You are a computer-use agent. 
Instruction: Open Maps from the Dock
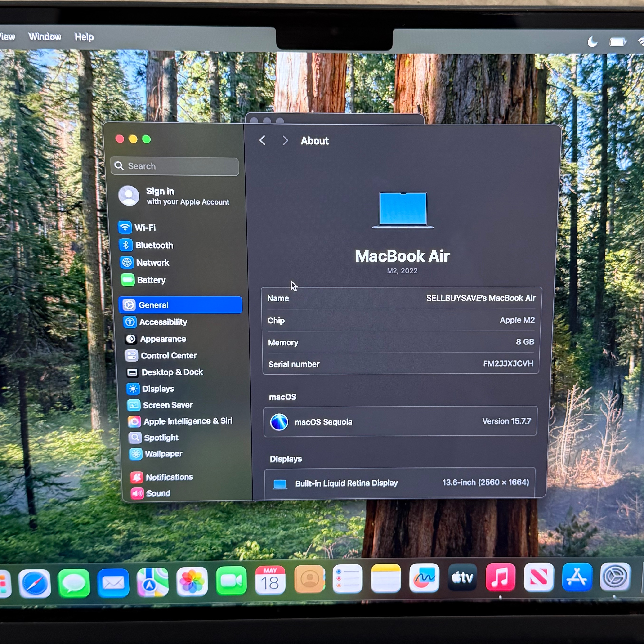152,582
